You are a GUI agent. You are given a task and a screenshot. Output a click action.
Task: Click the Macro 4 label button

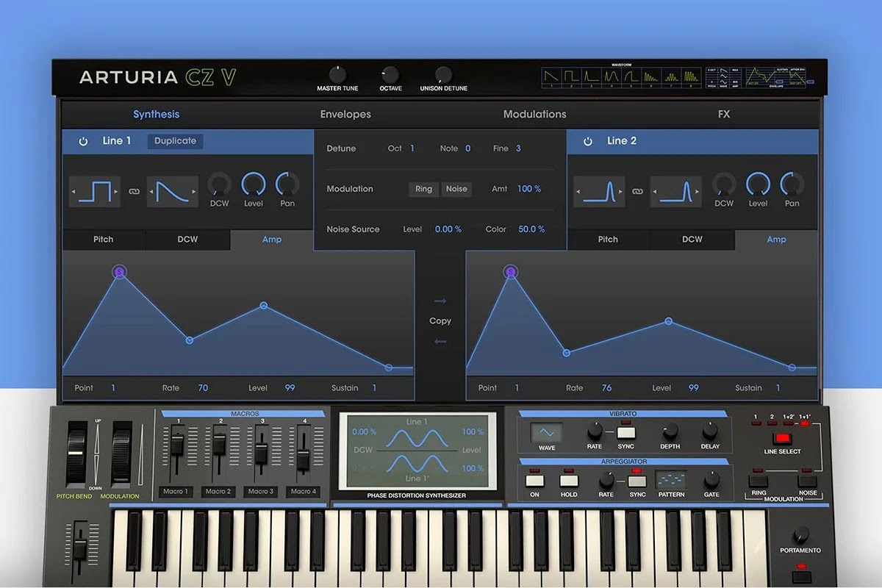304,492
